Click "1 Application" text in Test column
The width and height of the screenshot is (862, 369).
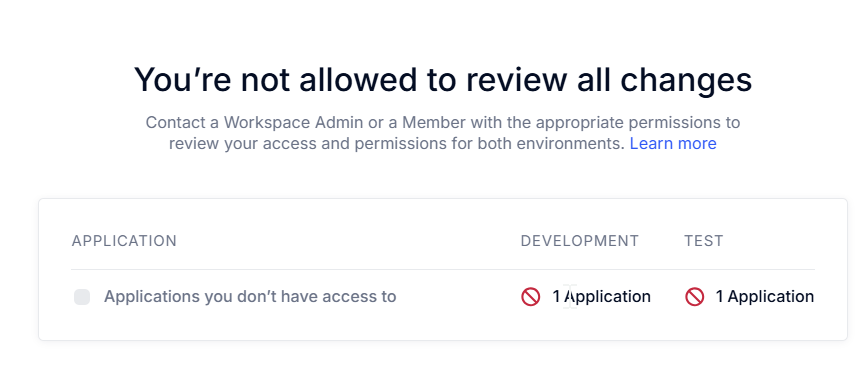[x=765, y=297]
